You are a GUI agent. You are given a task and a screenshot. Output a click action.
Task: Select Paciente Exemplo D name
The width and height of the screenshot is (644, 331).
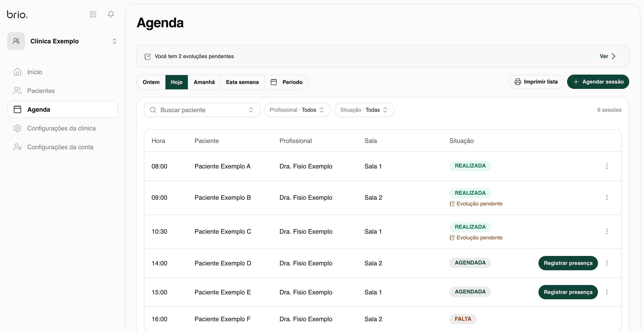223,263
